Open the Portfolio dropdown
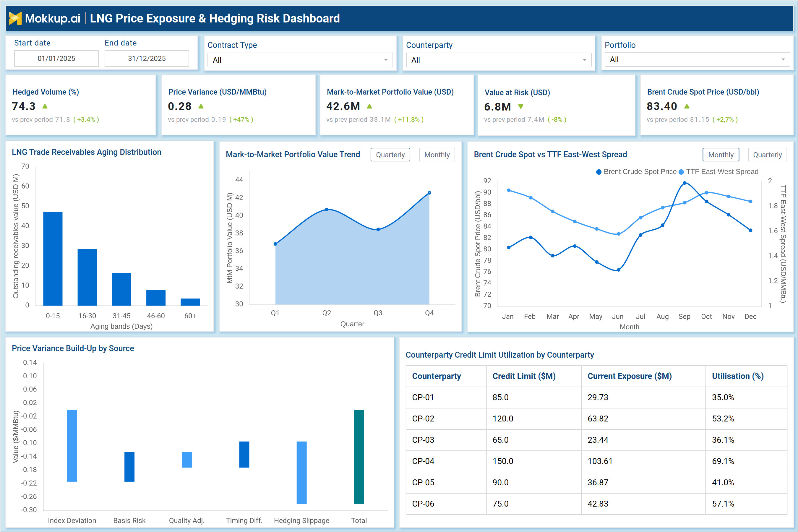Viewport: 798px width, 532px height. click(697, 59)
